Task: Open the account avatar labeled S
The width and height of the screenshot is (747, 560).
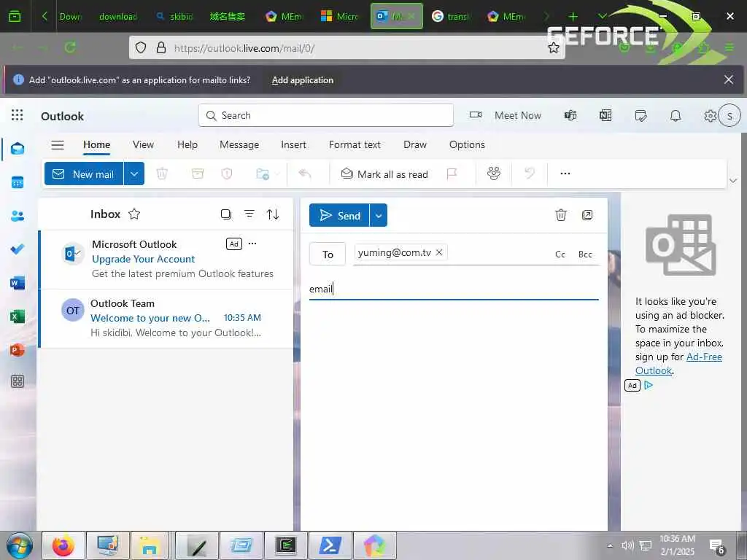Action: pos(729,115)
